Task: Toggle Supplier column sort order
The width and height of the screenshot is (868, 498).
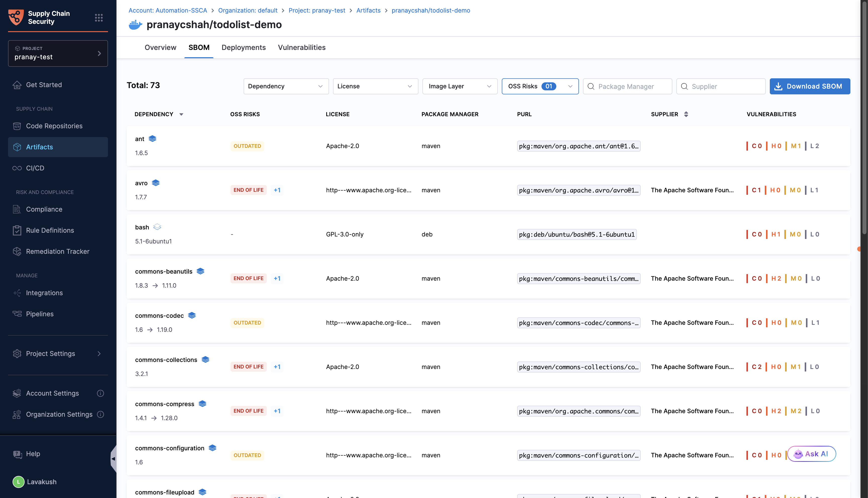Action: pos(686,114)
